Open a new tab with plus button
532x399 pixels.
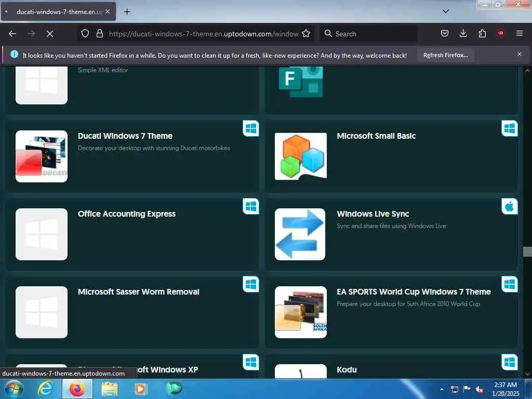(127, 12)
